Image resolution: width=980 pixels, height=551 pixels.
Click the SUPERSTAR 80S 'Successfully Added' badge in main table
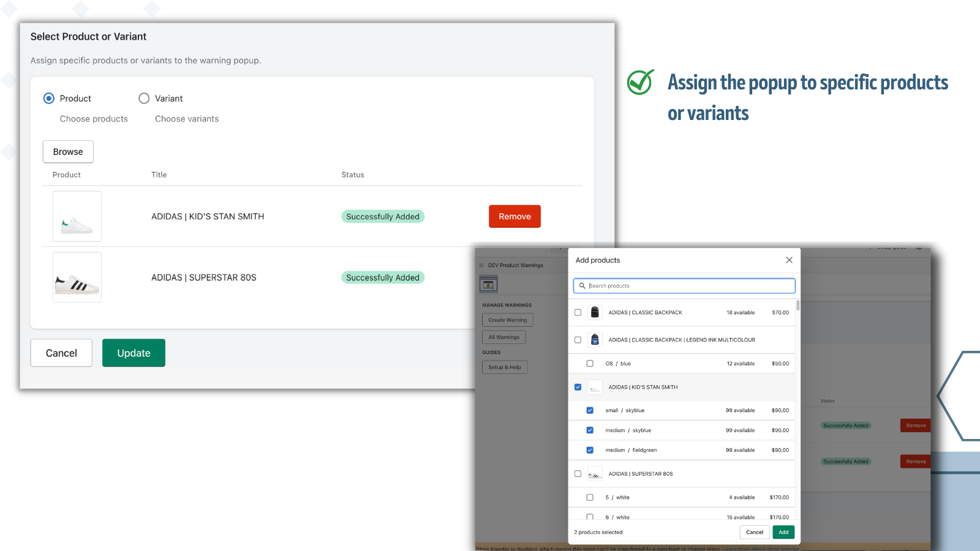click(383, 277)
